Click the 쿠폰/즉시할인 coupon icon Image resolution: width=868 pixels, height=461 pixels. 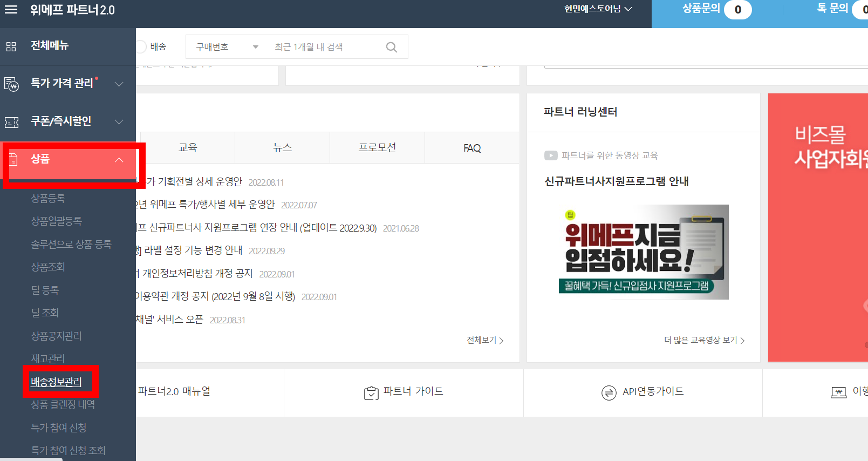tap(11, 122)
